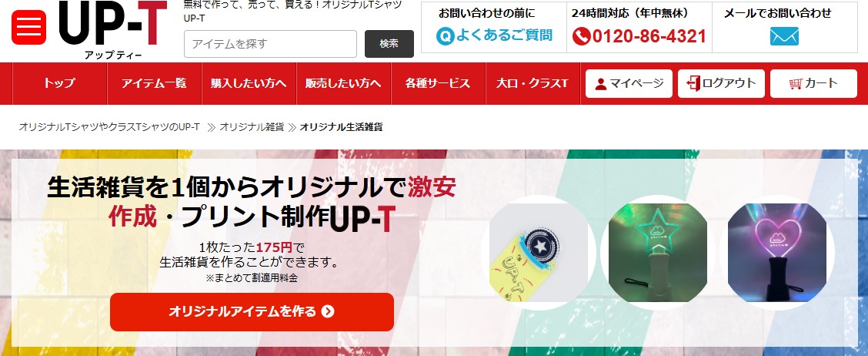Click the オリジナル雑貨 breadcrumb link
The height and width of the screenshot is (356, 868).
[x=252, y=127]
